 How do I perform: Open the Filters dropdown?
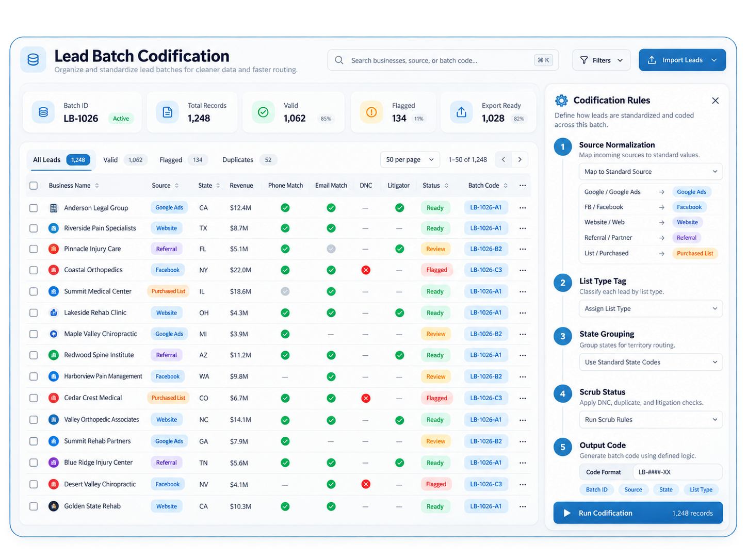click(601, 60)
